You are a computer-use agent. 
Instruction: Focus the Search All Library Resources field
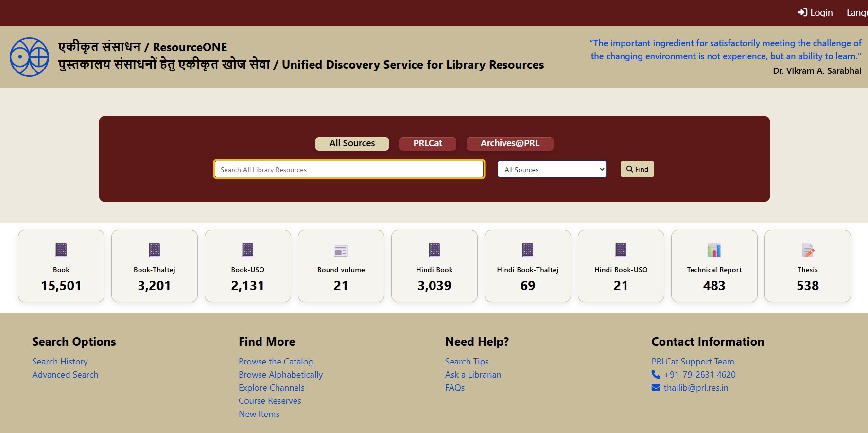pyautogui.click(x=349, y=170)
